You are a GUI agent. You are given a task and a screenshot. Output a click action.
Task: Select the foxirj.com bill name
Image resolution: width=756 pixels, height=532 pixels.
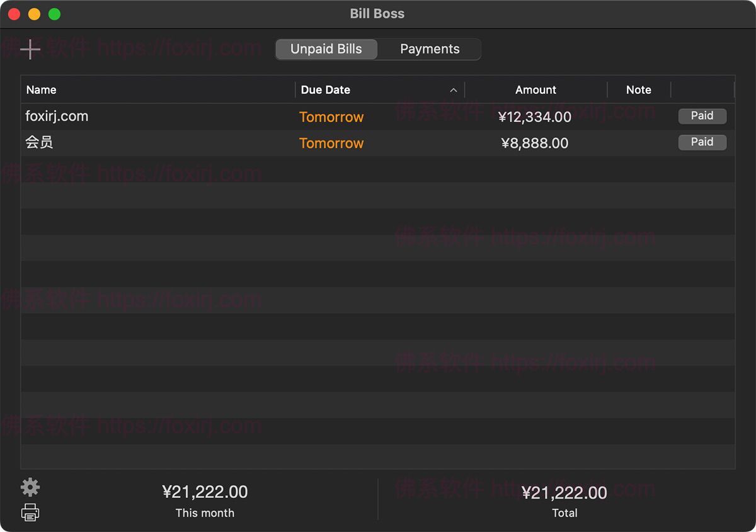coord(57,116)
